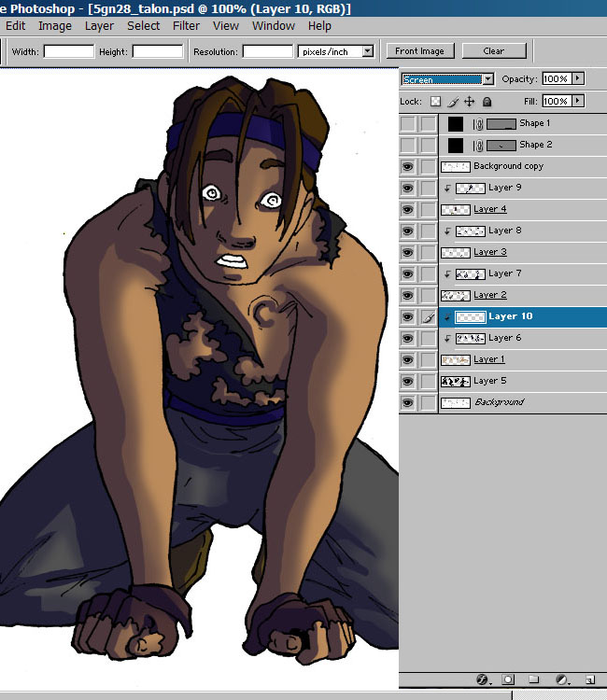The width and height of the screenshot is (607, 700).
Task: Select the Shape 1 vector mask thumbnail
Action: point(501,124)
